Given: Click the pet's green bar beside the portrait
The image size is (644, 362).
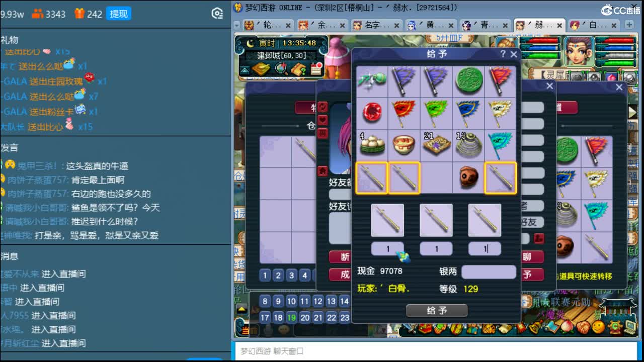Looking at the screenshot, I should click(539, 56).
